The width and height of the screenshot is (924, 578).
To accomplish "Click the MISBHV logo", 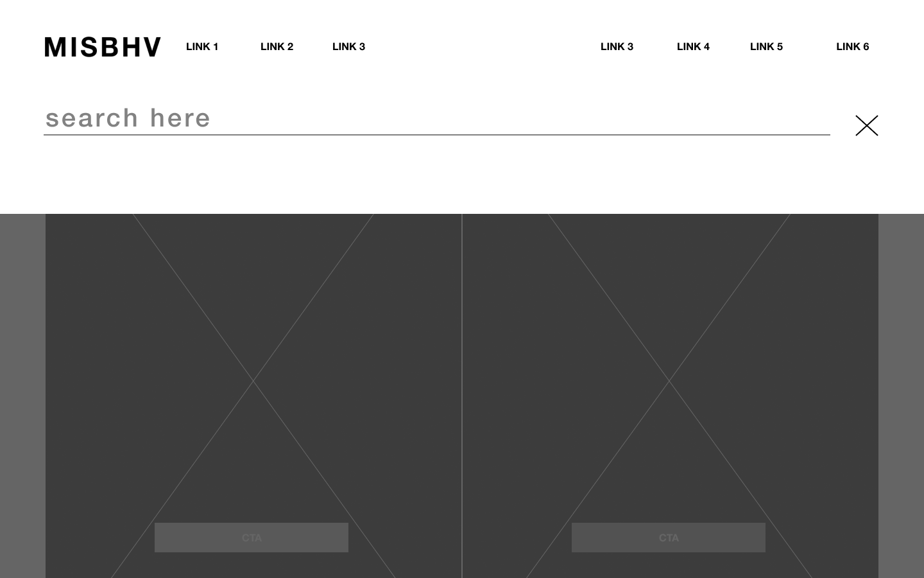I will pos(103,47).
